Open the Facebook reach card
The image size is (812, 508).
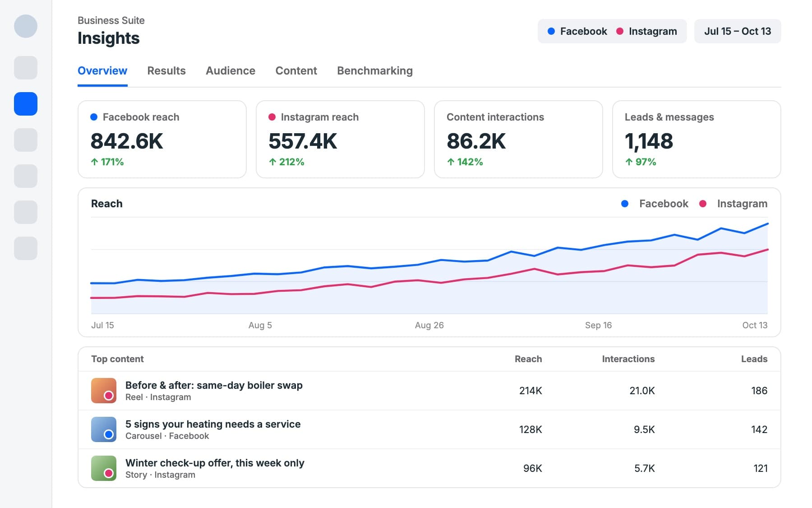[x=162, y=139]
